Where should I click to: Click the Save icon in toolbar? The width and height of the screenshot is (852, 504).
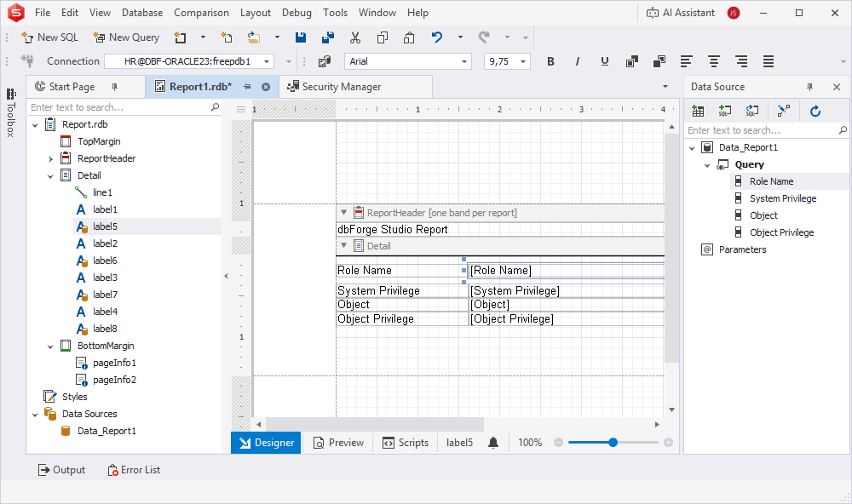301,37
